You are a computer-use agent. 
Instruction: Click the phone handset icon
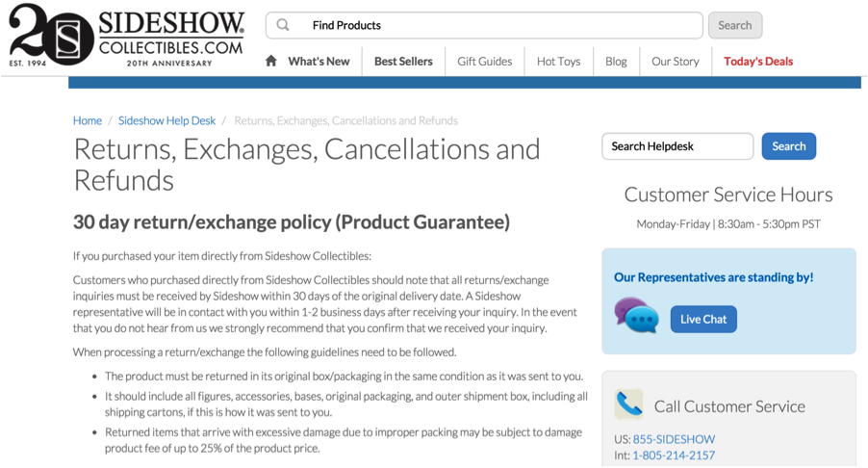(628, 403)
